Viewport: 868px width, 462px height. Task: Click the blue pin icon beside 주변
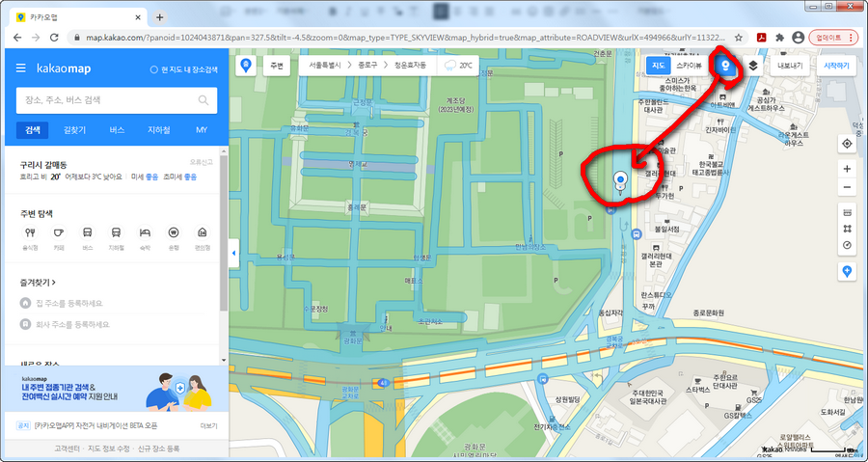pos(245,66)
